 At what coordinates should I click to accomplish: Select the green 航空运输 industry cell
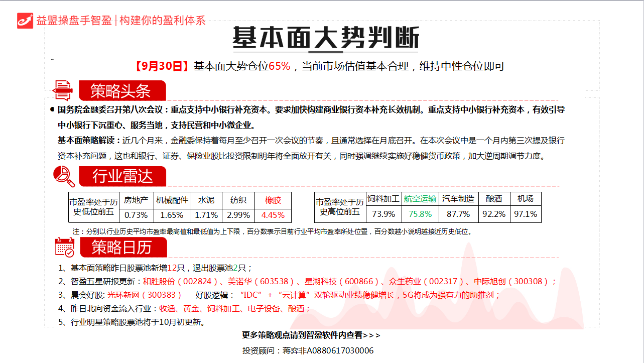(x=420, y=199)
